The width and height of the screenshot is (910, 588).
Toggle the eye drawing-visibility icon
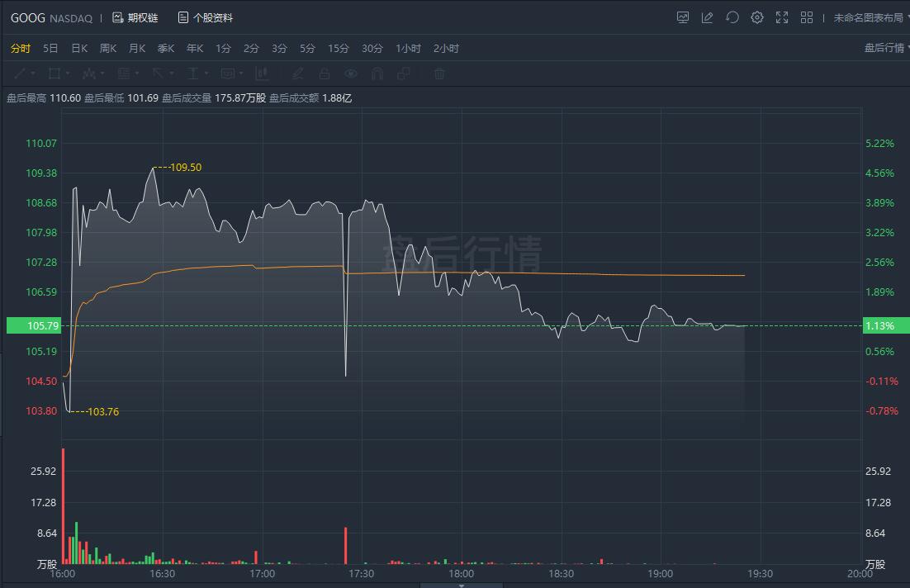(x=351, y=73)
